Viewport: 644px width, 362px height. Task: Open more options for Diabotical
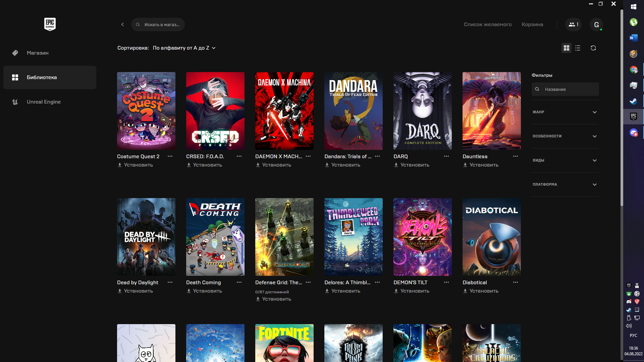click(x=516, y=282)
